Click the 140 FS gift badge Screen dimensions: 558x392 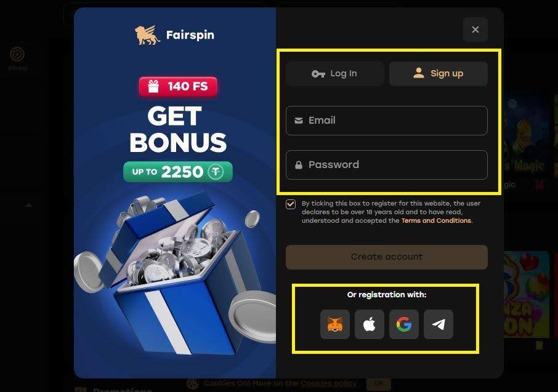pyautogui.click(x=178, y=86)
